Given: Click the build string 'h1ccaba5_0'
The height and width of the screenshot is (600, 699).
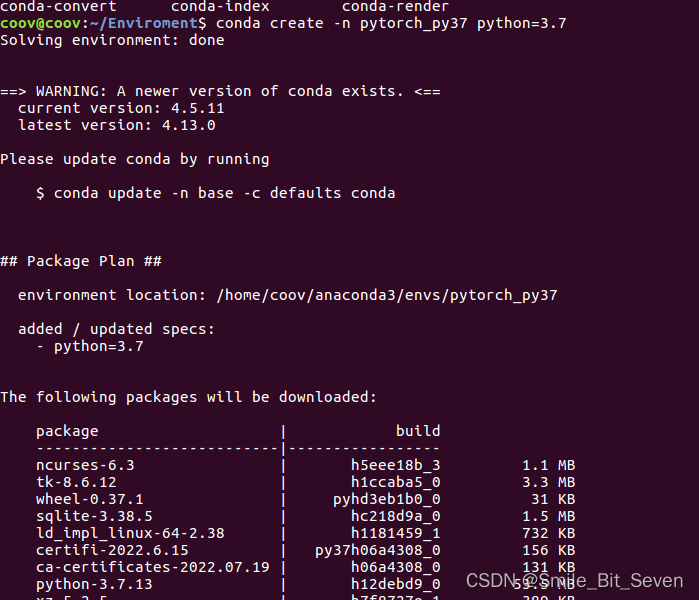Looking at the screenshot, I should click(396, 482).
